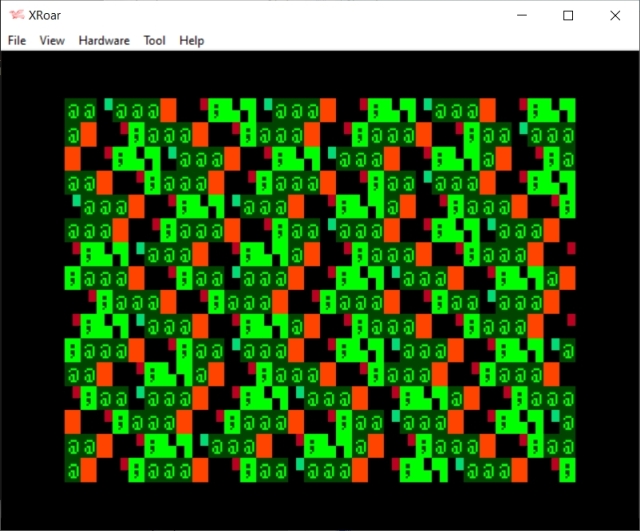Viewport: 640px width, 531px height.
Task: Expand the Tool menu
Action: (154, 40)
